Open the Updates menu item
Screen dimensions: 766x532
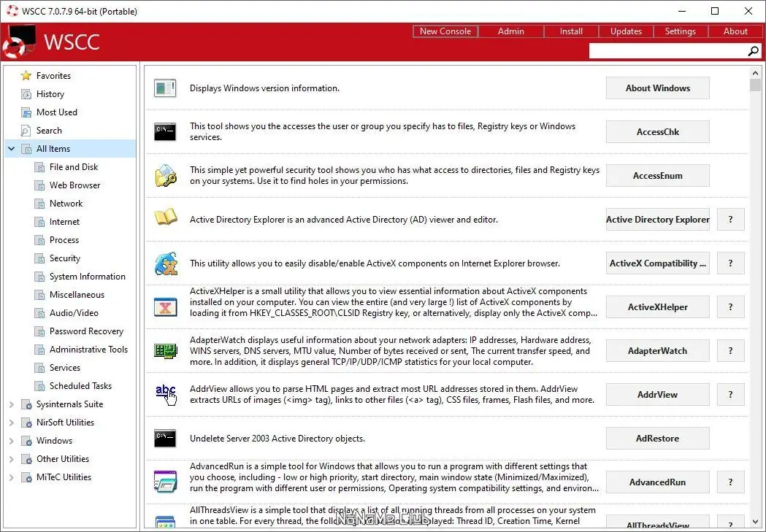click(626, 31)
